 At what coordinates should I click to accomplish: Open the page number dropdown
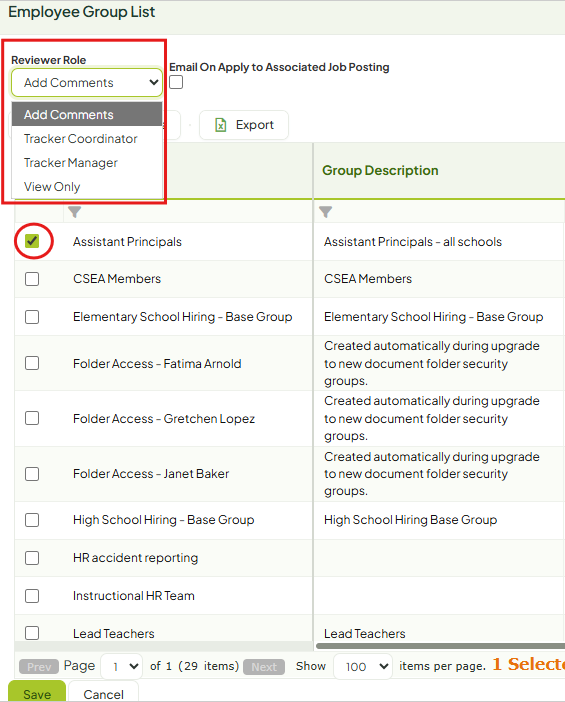pos(122,666)
